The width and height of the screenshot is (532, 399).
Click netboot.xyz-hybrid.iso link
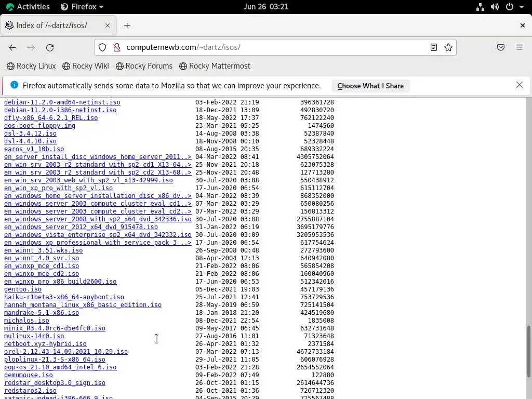tap(45, 344)
